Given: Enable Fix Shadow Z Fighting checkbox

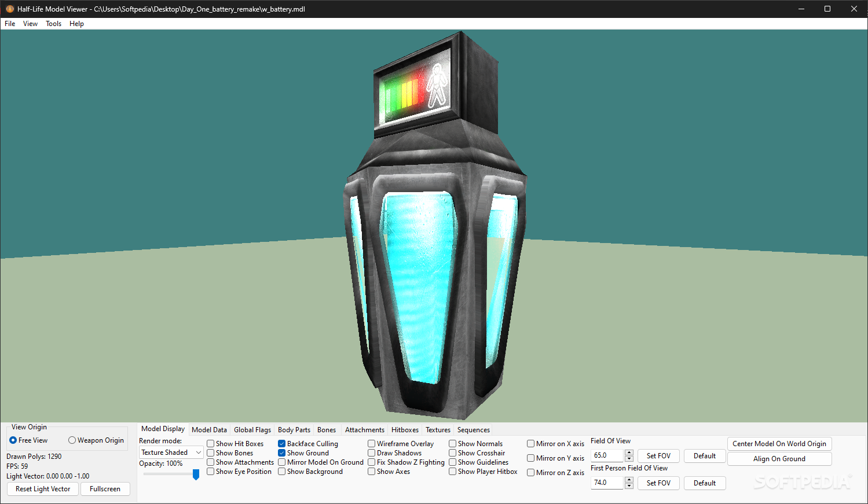Looking at the screenshot, I should pyautogui.click(x=406, y=462).
